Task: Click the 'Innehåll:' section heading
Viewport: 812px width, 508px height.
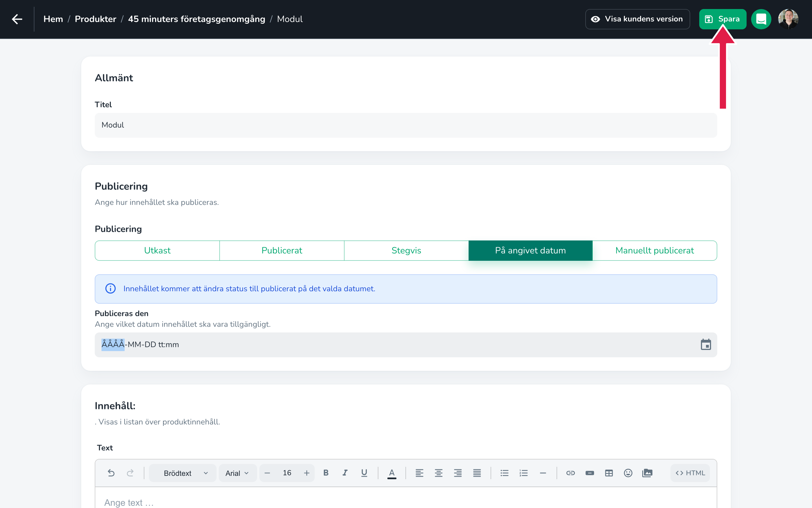Action: tap(115, 406)
